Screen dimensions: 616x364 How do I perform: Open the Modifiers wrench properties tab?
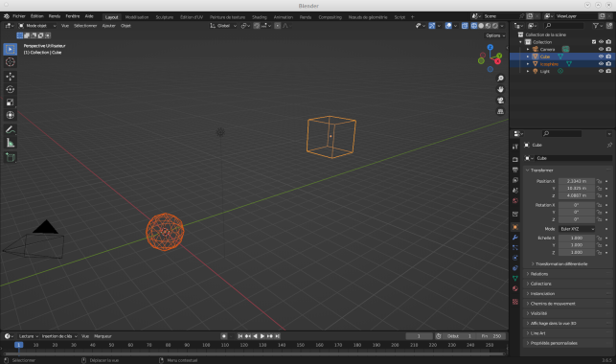click(x=515, y=238)
